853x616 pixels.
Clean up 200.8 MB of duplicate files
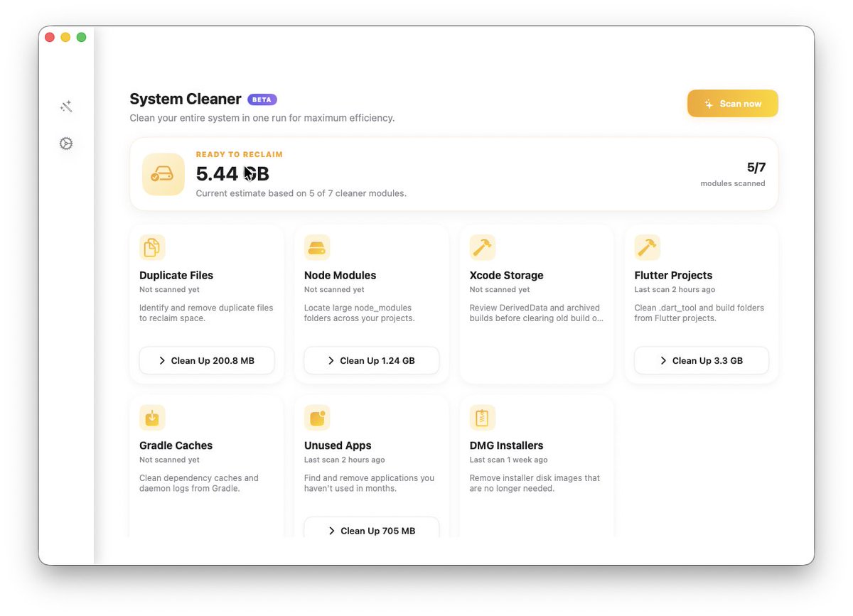[207, 360]
